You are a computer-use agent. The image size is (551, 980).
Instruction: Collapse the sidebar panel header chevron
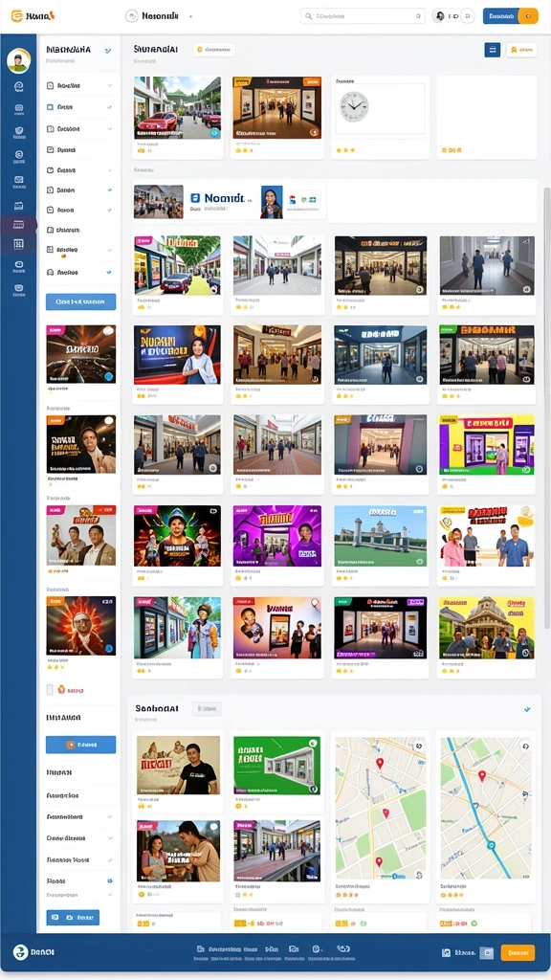(x=108, y=51)
